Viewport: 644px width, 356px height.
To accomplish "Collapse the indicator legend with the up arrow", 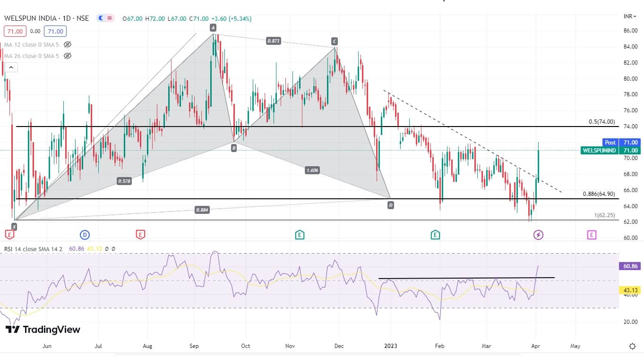I will [x=11, y=68].
